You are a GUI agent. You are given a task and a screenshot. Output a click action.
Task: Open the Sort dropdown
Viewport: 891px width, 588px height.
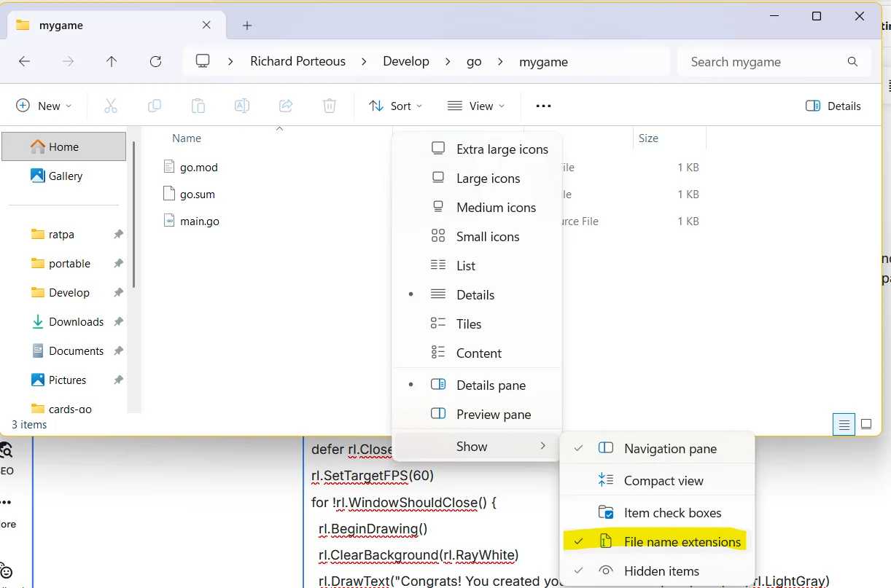click(395, 106)
